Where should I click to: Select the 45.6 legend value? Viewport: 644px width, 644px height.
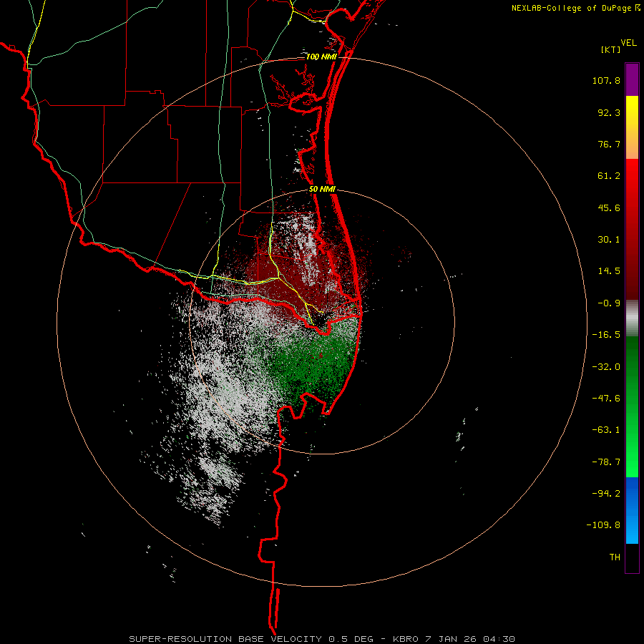(x=609, y=208)
